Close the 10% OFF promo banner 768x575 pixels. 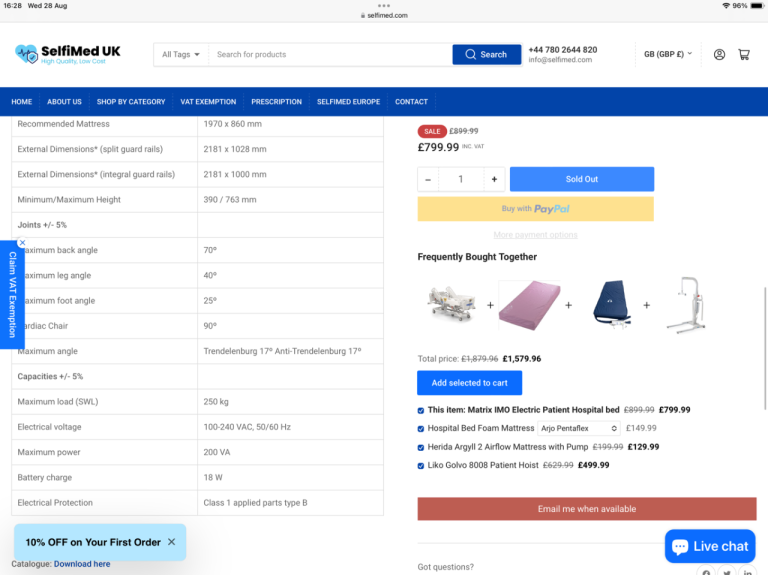coord(171,542)
